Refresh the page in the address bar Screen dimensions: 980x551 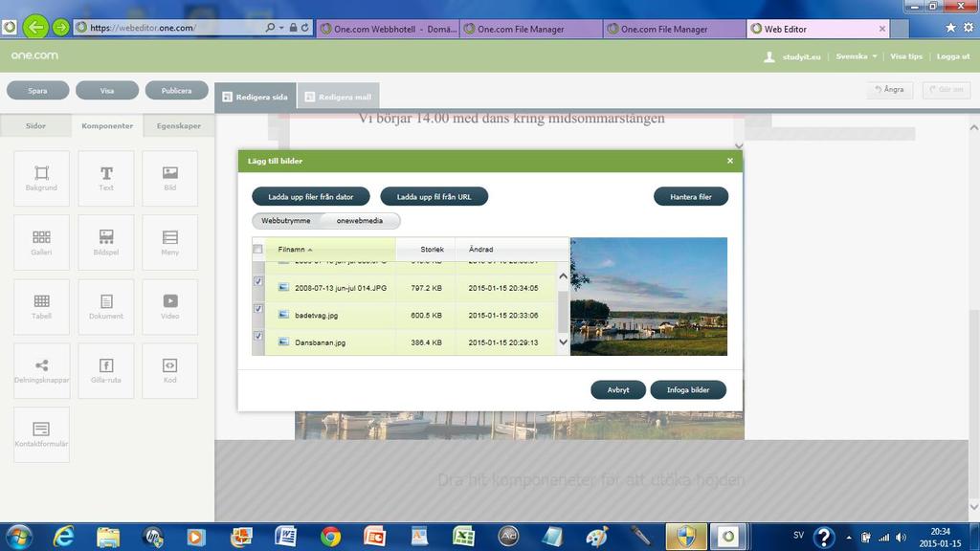pyautogui.click(x=305, y=28)
